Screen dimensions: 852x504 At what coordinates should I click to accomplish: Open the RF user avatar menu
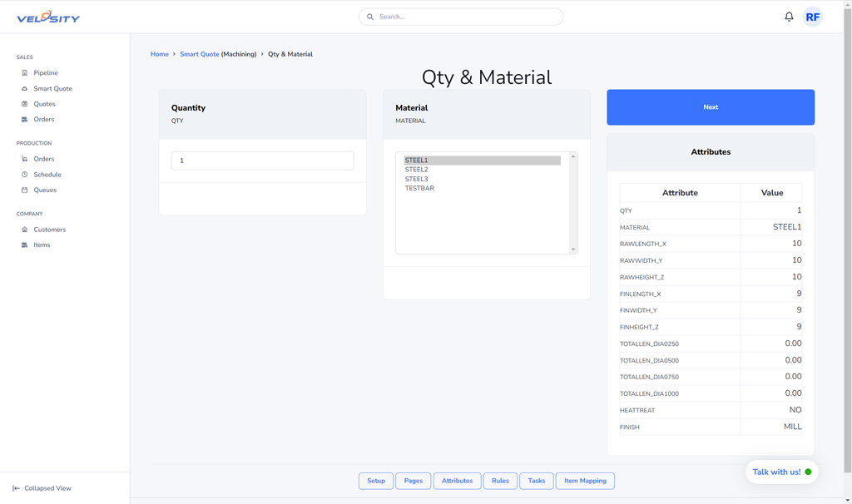pos(812,17)
